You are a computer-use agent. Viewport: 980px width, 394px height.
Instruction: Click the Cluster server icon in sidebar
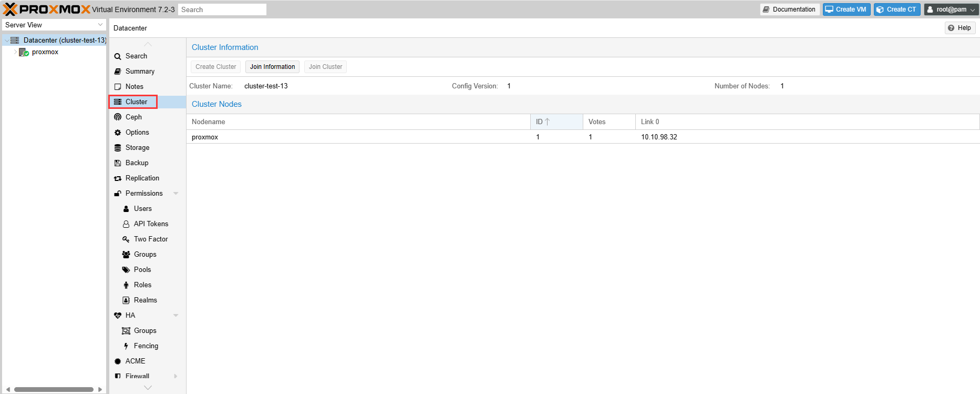(118, 102)
